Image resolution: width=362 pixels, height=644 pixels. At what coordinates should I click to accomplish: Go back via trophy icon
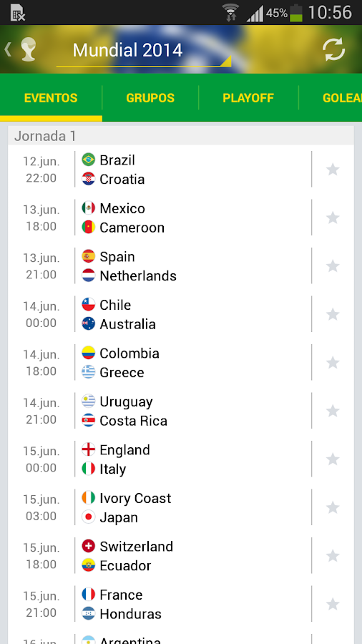(21, 49)
